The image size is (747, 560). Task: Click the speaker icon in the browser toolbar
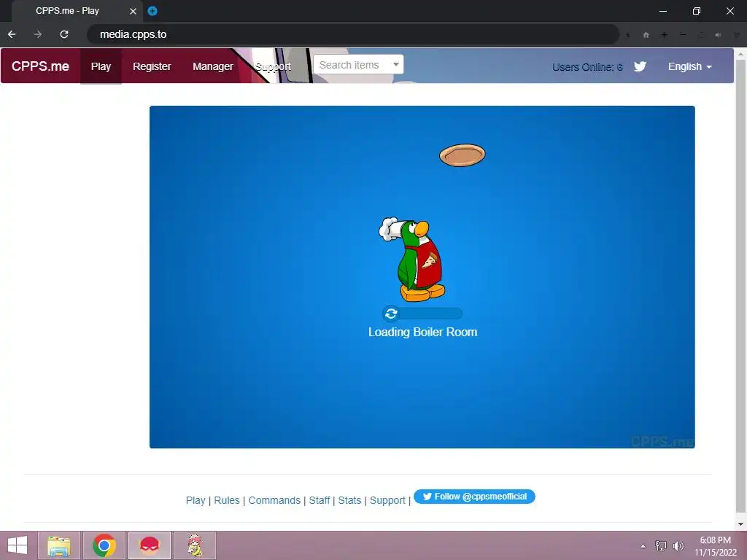point(718,35)
